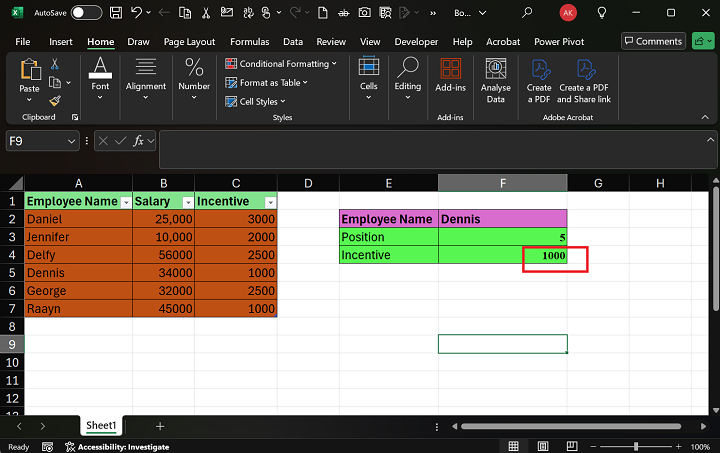Click the Insert Function fx icon
The image size is (720, 453).
coord(139,142)
